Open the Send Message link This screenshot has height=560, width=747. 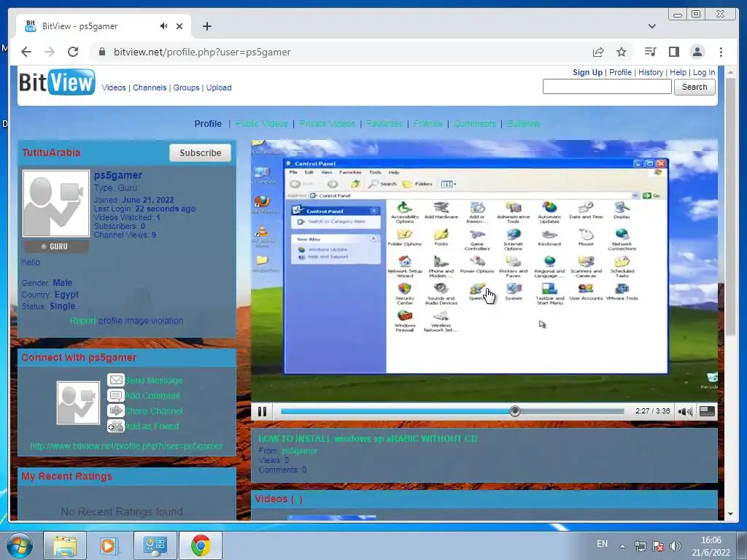click(x=154, y=380)
